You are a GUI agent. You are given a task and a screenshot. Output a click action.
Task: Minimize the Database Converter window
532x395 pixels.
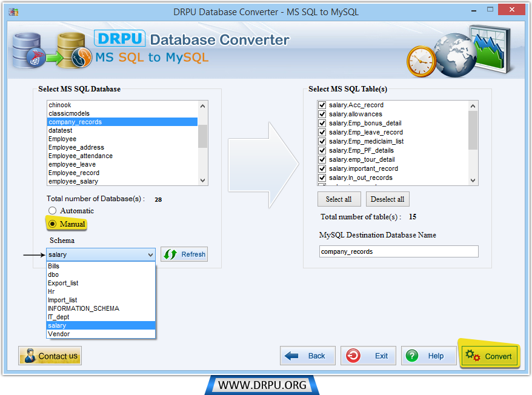point(474,10)
